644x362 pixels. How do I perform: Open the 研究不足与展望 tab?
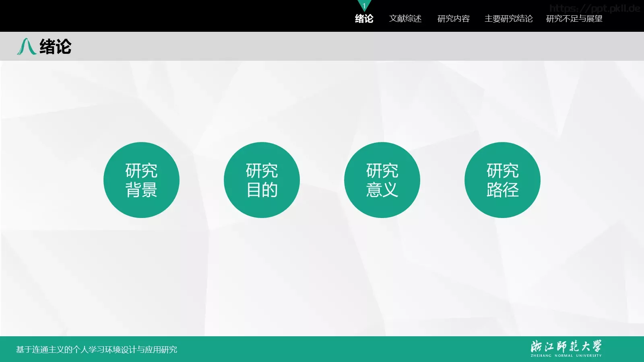click(x=574, y=19)
